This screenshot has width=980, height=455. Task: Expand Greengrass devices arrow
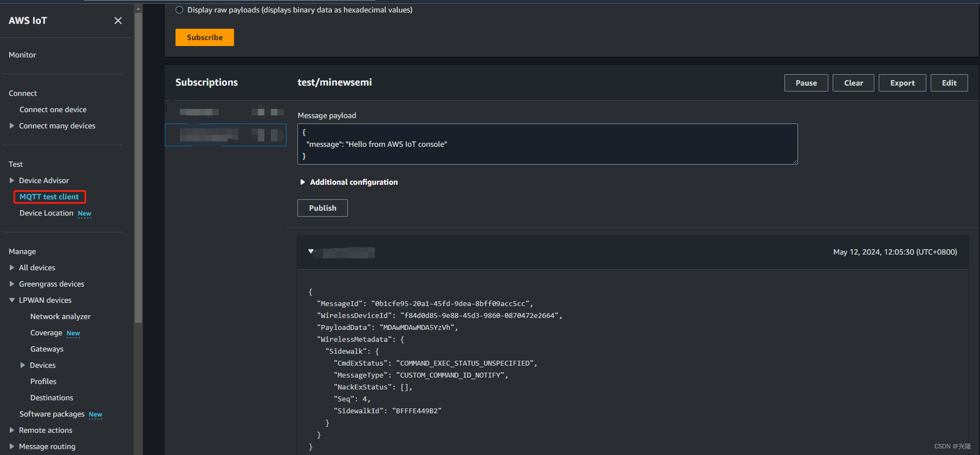(x=12, y=284)
